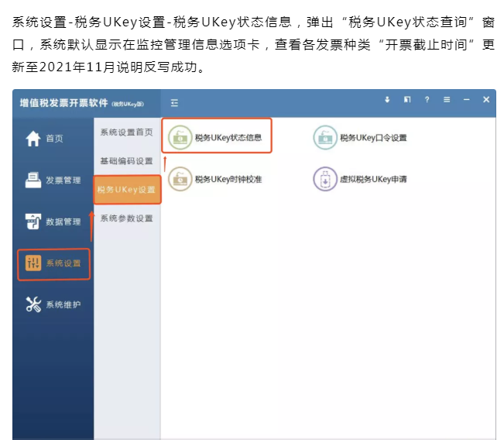
Task: Click the 虚拟税务UKey申请 icon
Action: [324, 179]
